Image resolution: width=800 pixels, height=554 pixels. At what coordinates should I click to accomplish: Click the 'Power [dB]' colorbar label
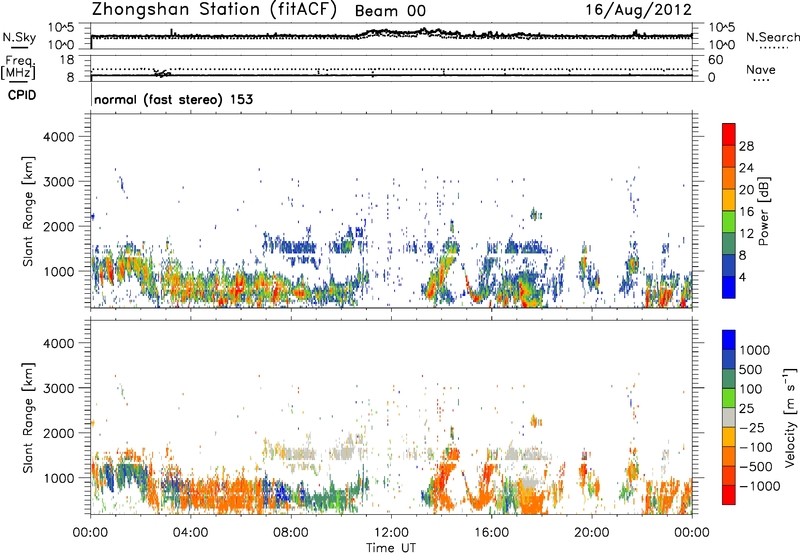tap(764, 211)
